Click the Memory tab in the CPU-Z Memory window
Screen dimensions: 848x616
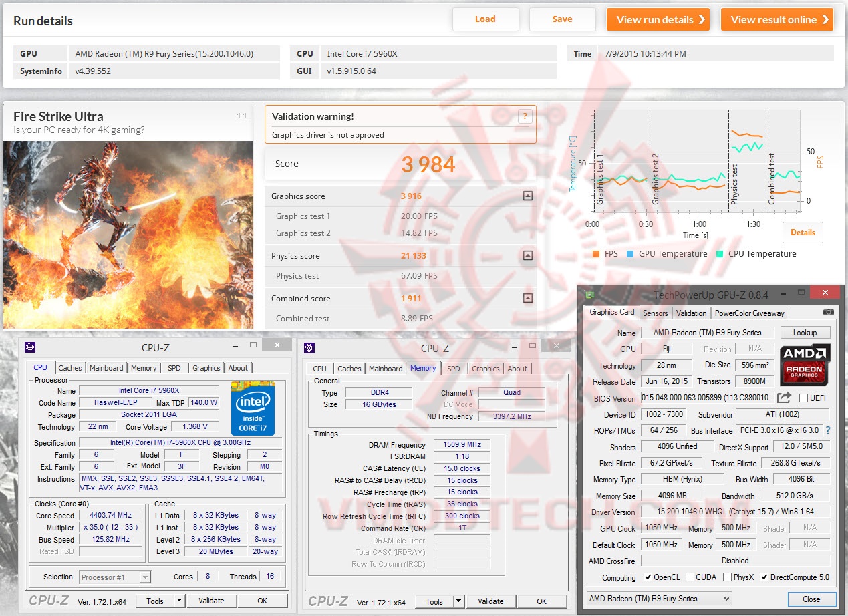coord(423,368)
